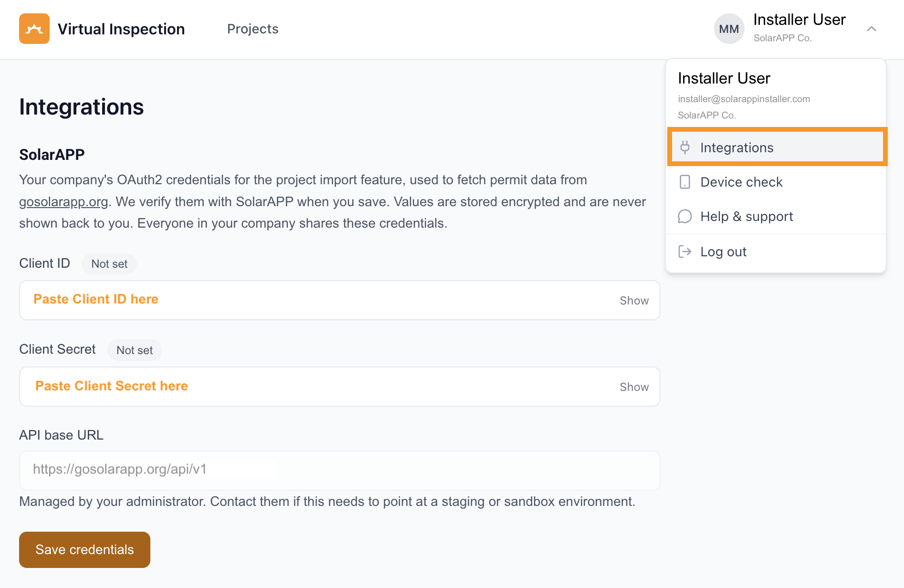Click the Client ID 'Not set' badge
904x588 pixels.
pyautogui.click(x=109, y=264)
